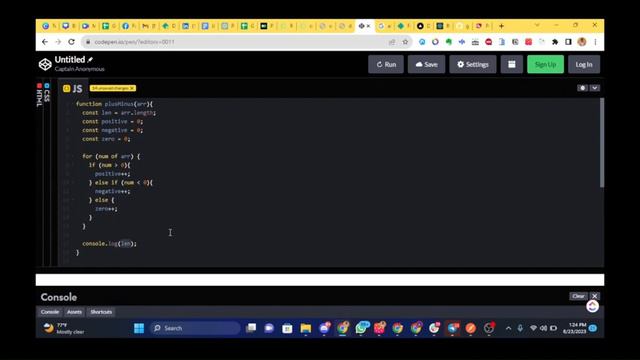Open Task View on taskbar
This screenshot has width=640, height=360.
[251, 328]
